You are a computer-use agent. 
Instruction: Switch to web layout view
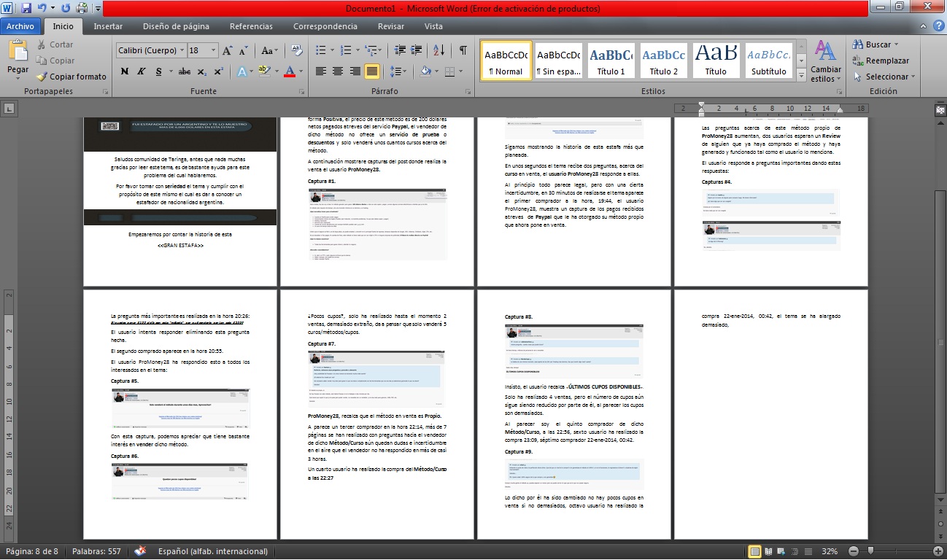click(781, 551)
